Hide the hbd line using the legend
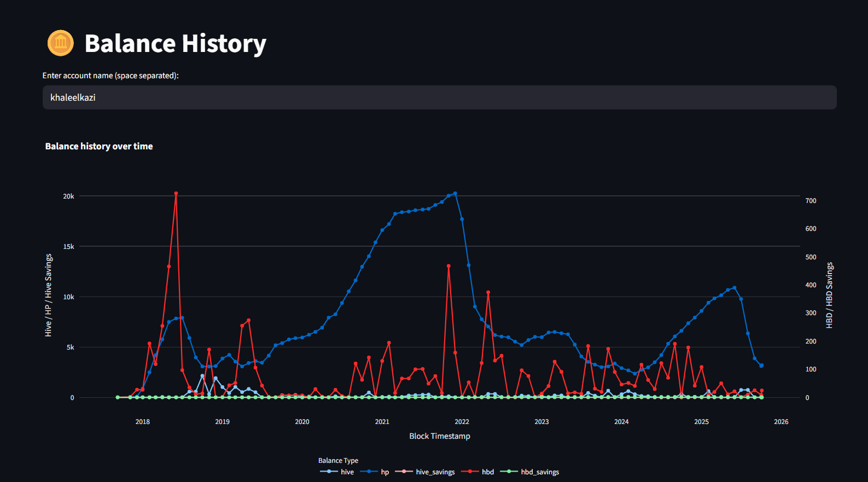Viewport: 868px width, 482px height. pyautogui.click(x=478, y=472)
